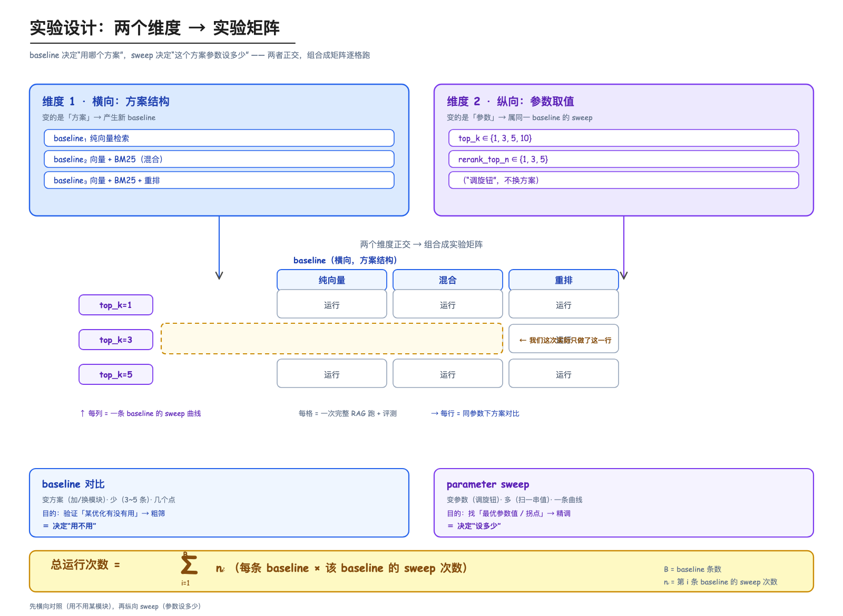Select the caption "两个维度正交 → 组合成实验矩阵"

421,244
